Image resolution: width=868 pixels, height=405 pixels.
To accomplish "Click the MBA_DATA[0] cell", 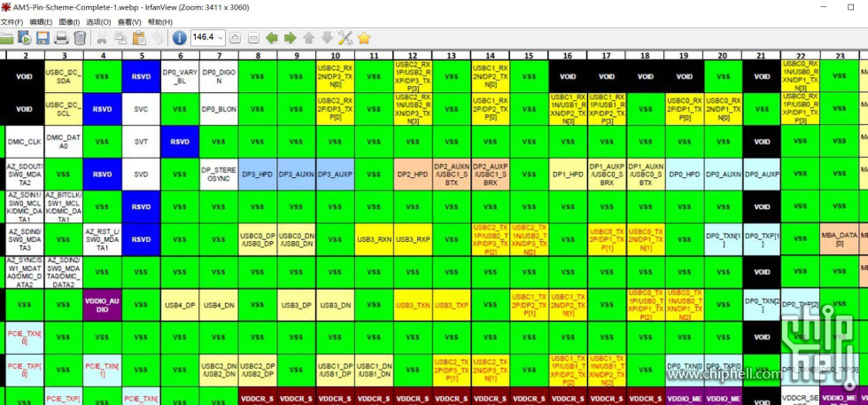I will tap(839, 239).
